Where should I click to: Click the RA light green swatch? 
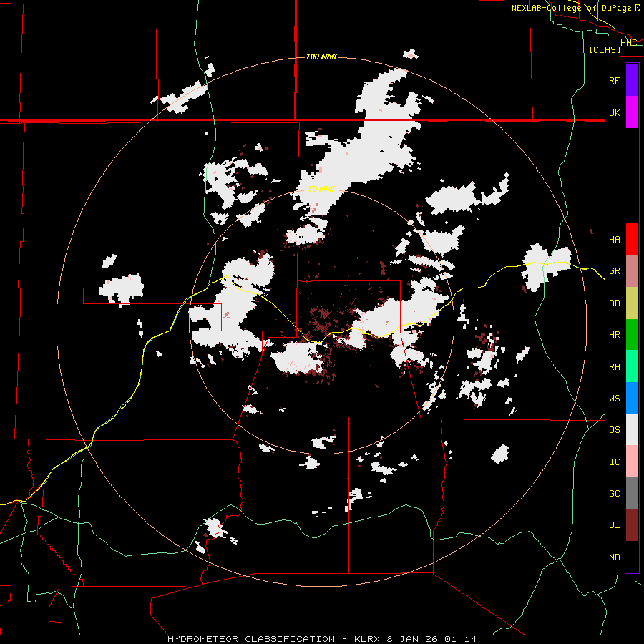tap(632, 366)
